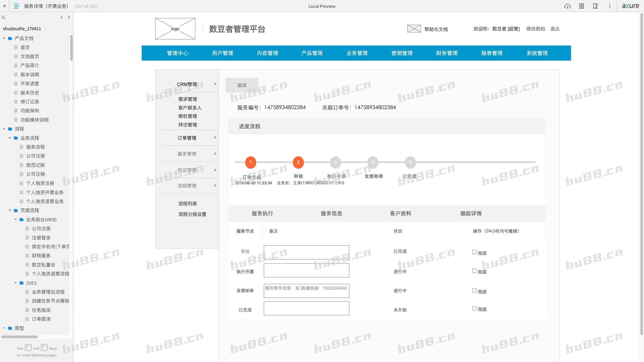Click step 3 执行开票 progress marker
This screenshot has height=362, width=644.
pyautogui.click(x=335, y=162)
